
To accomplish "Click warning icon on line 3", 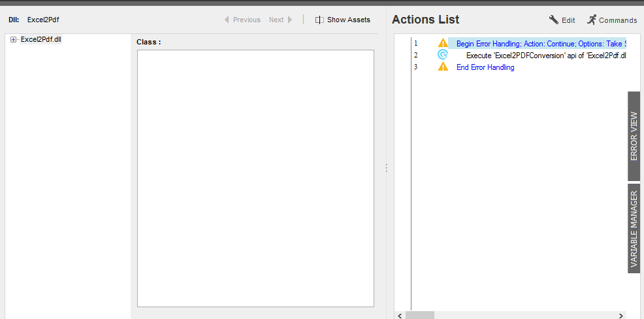I will click(443, 67).
